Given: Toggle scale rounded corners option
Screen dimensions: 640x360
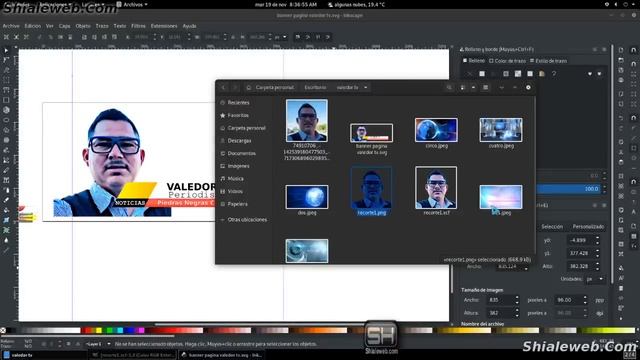Looking at the screenshot, I should click(x=308, y=37).
